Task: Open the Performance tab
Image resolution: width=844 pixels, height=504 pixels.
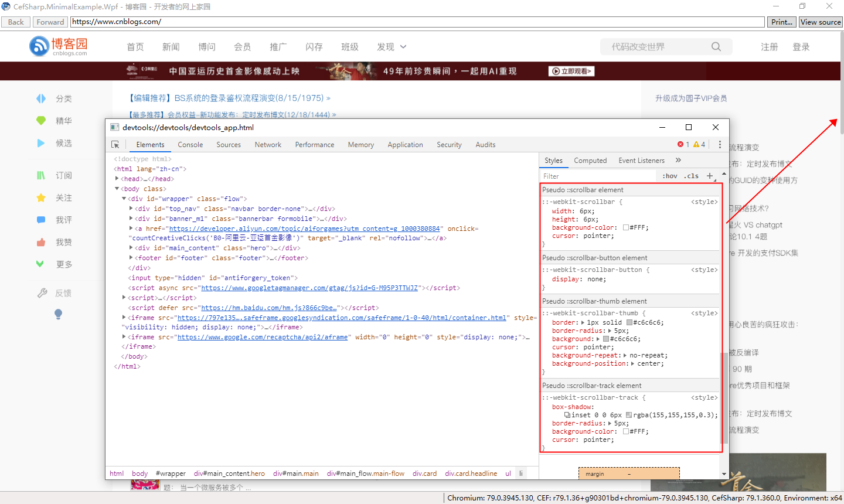Action: point(315,145)
